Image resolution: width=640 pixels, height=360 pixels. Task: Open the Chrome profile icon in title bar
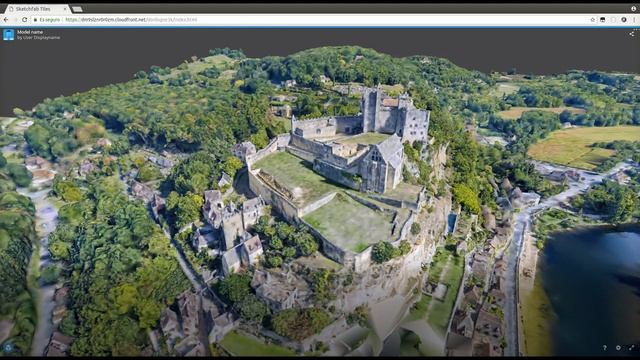coord(633,9)
